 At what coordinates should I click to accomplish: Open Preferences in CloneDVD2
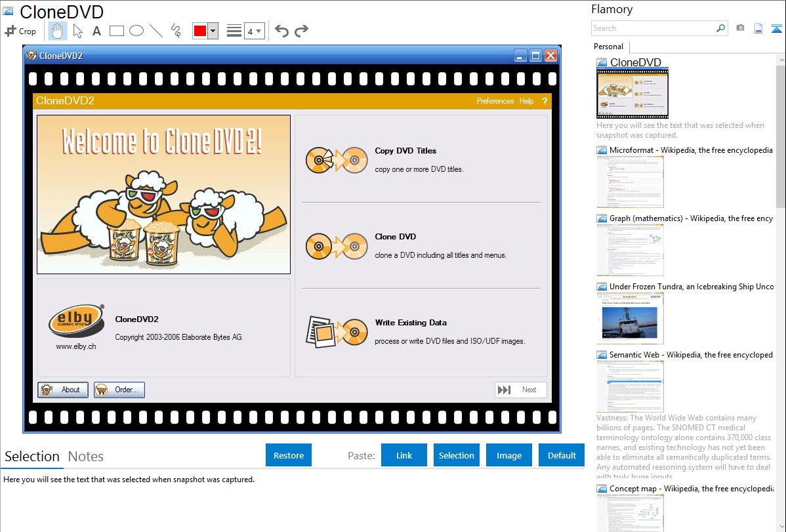click(495, 101)
